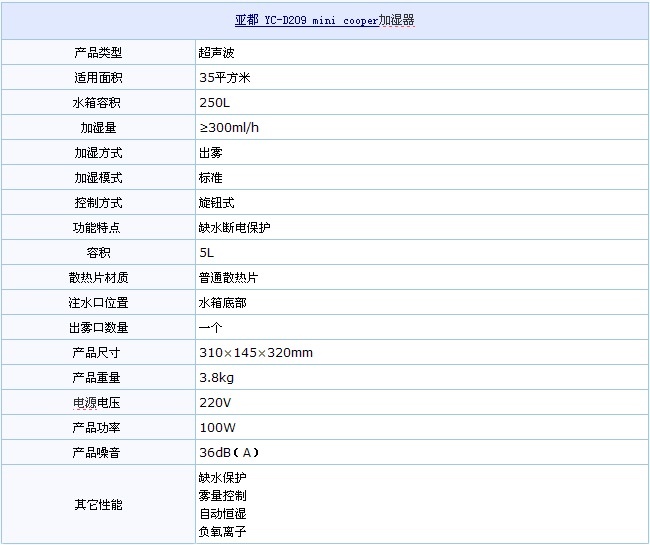Select the 250L value text

(x=213, y=103)
